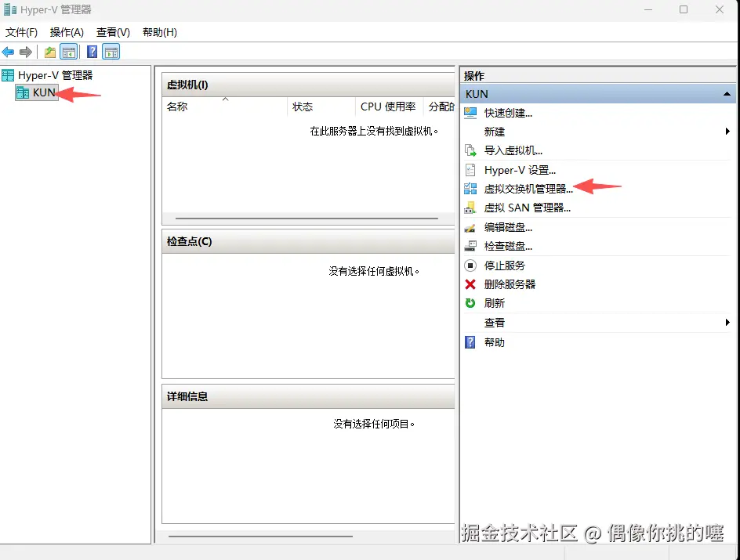Expand the 查看 submenu arrow in actions
Screen dimensions: 740x560
(x=727, y=323)
